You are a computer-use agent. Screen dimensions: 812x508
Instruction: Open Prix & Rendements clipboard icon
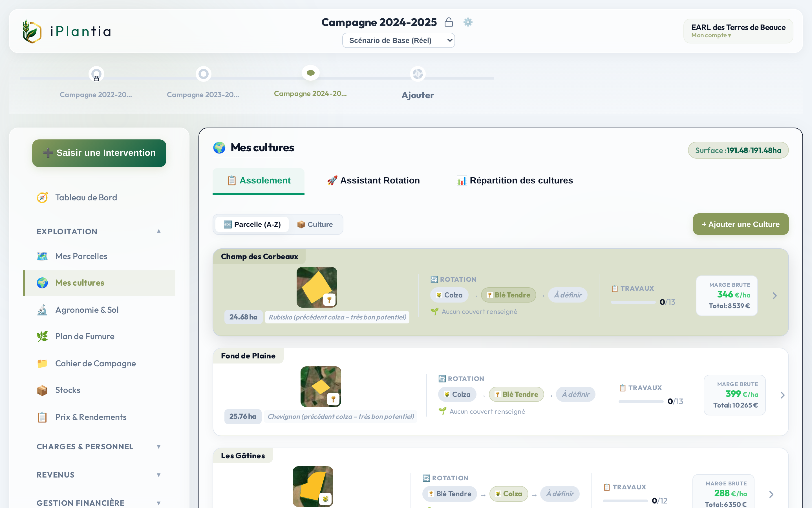point(42,417)
